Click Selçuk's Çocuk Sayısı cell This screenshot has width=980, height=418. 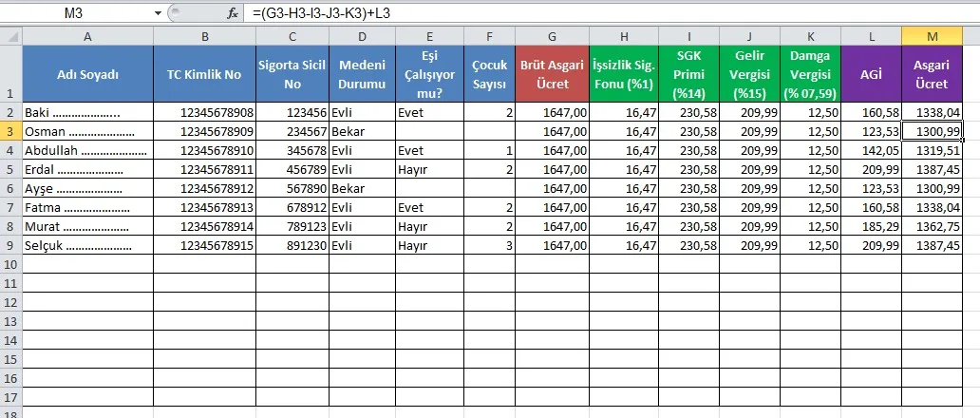tap(489, 245)
